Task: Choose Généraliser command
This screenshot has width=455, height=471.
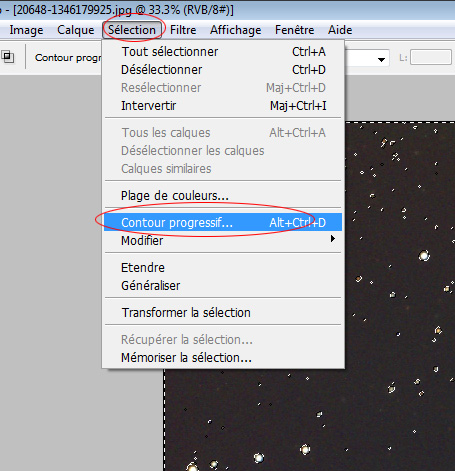Action: (223, 286)
